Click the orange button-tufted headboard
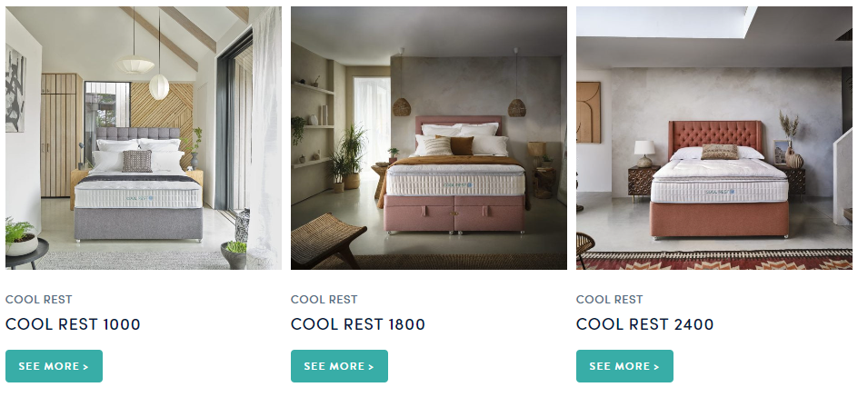This screenshot has width=868, height=407. pos(715,137)
